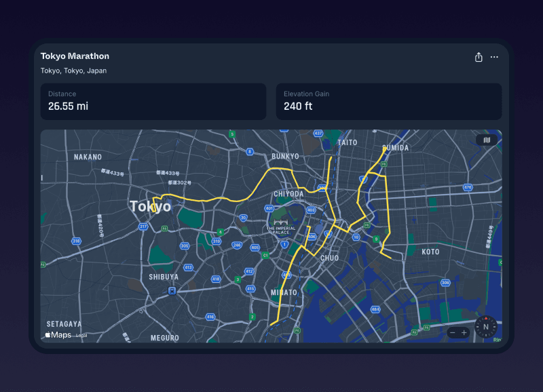Open the Apple Maps logo link
This screenshot has height=392, width=543.
pos(58,334)
